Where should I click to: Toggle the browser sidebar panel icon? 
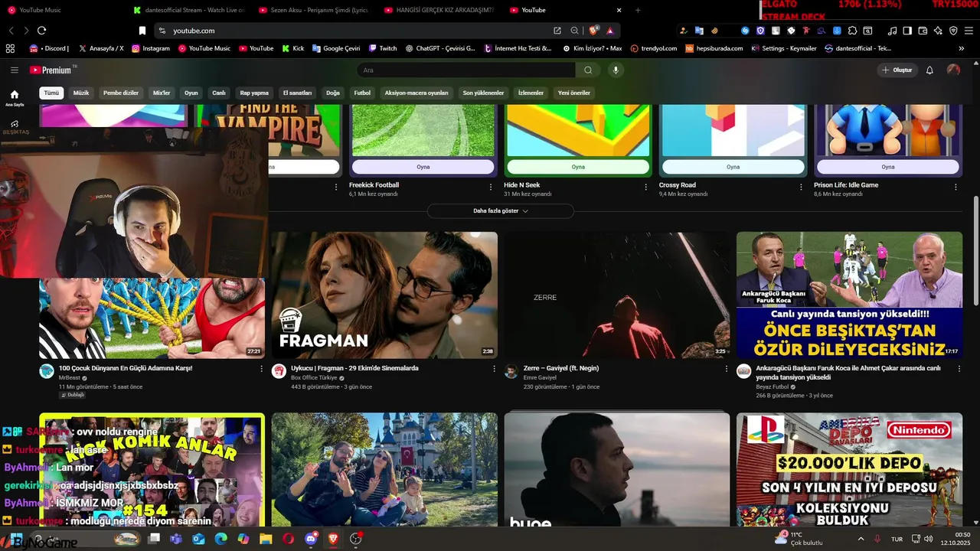907,31
